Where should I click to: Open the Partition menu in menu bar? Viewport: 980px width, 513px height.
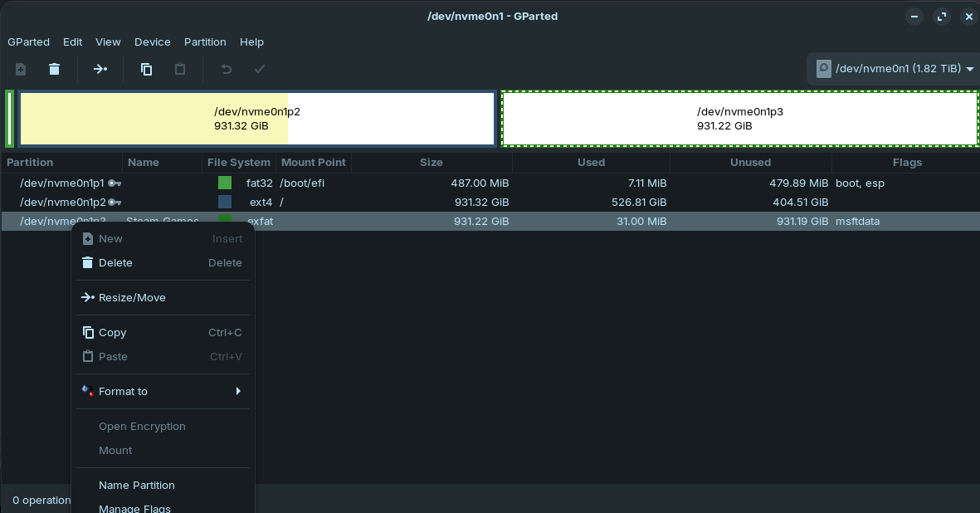(x=205, y=42)
